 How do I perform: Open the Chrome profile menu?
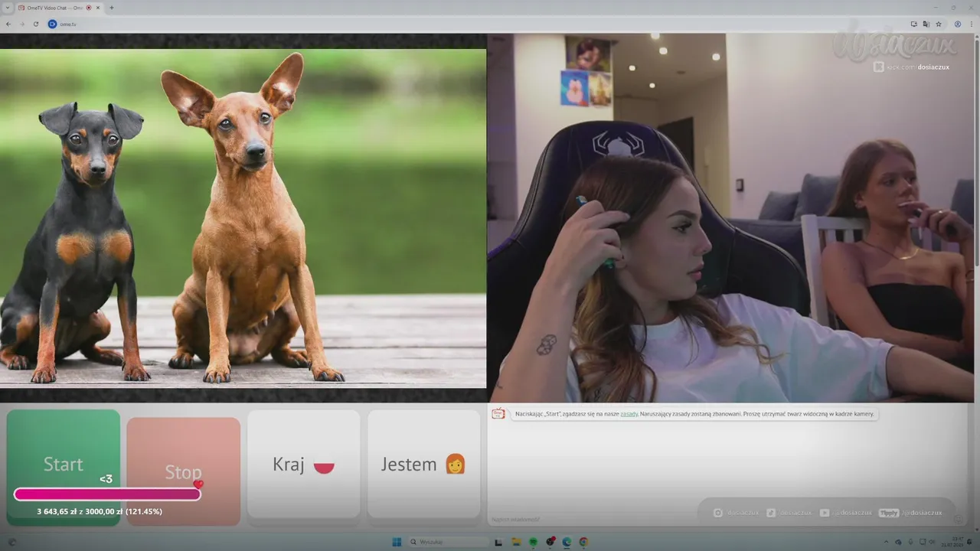pos(958,24)
